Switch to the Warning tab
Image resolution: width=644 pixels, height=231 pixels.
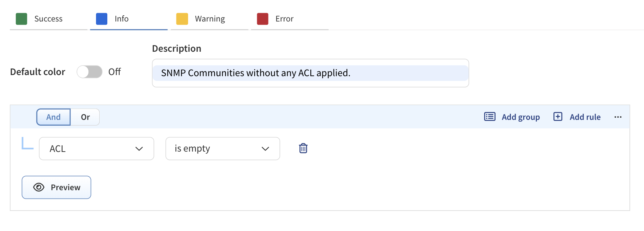(210, 19)
